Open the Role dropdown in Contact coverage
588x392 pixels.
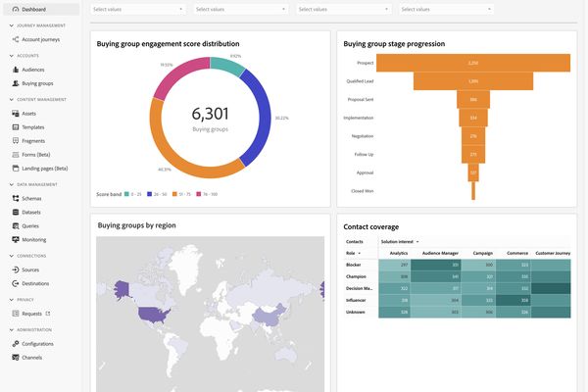[353, 253]
